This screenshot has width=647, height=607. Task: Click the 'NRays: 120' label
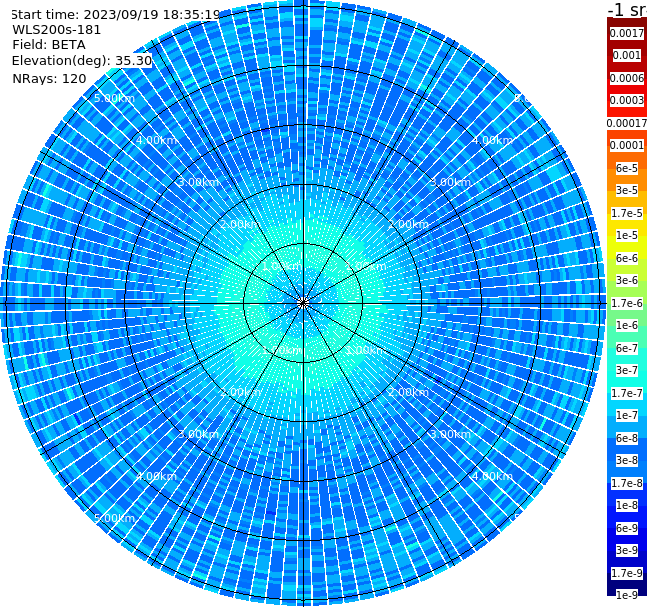49,78
